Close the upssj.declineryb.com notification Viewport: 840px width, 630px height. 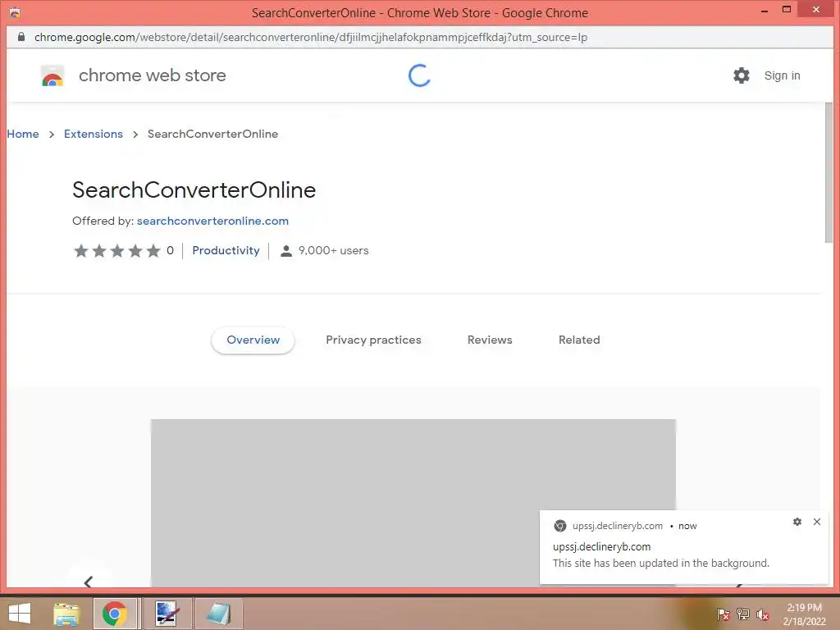point(817,522)
